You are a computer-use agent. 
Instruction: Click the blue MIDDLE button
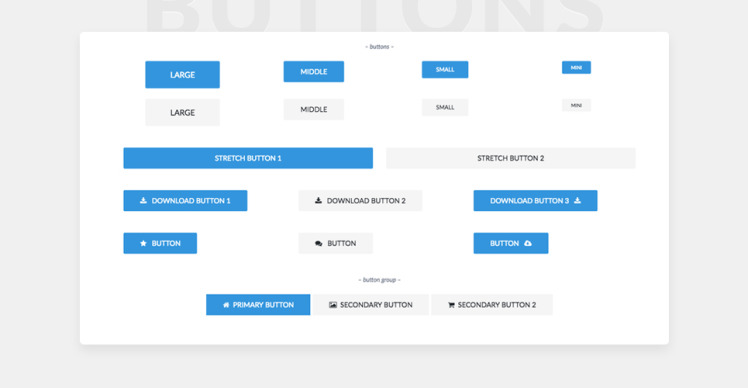[314, 72]
